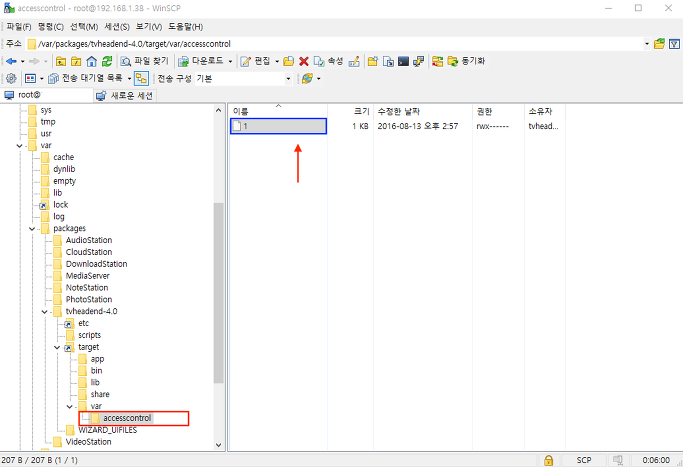Select the VideoStation folder
Image resolution: width=683 pixels, height=467 pixels.
click(x=88, y=442)
